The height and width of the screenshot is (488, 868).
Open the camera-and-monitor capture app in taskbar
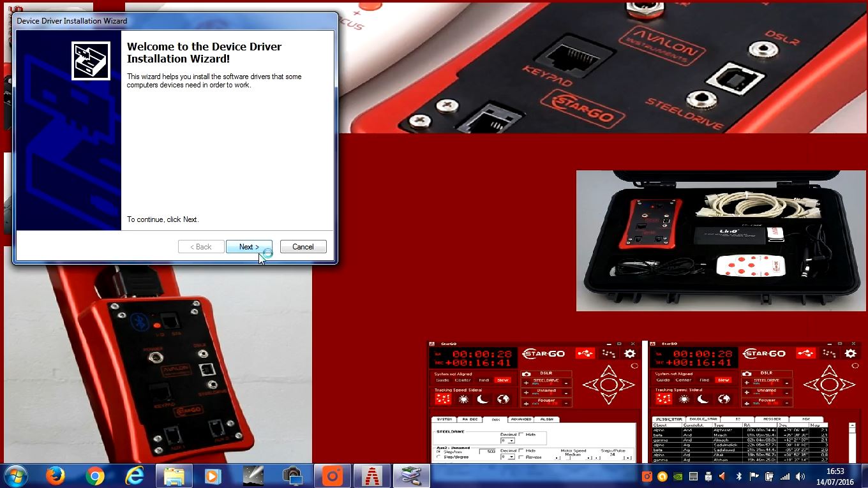293,476
